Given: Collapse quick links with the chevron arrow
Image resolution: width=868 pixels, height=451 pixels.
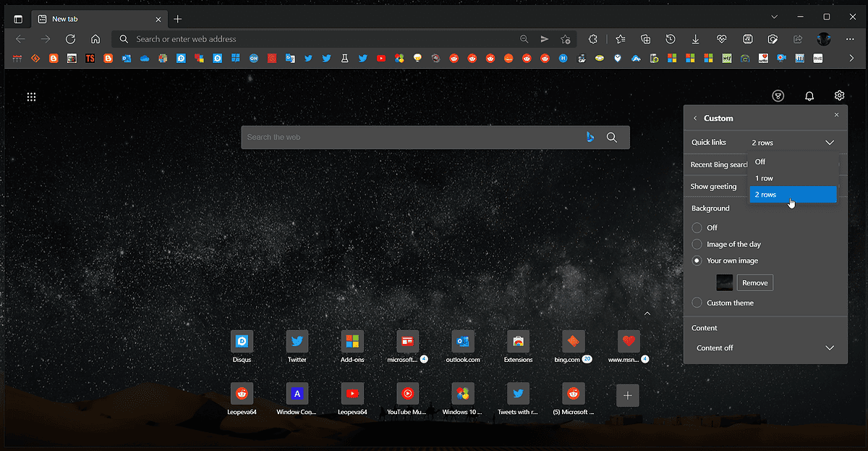Looking at the screenshot, I should pos(647,313).
